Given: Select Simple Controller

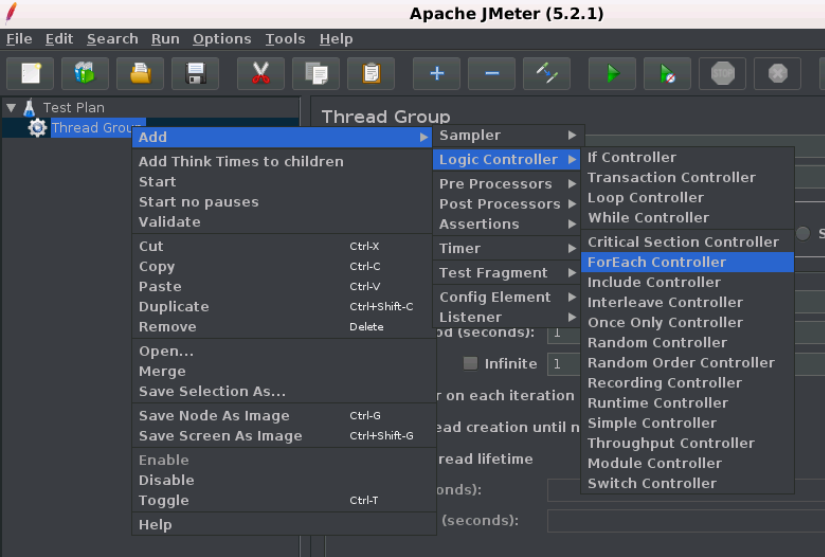Looking at the screenshot, I should [x=687, y=423].
